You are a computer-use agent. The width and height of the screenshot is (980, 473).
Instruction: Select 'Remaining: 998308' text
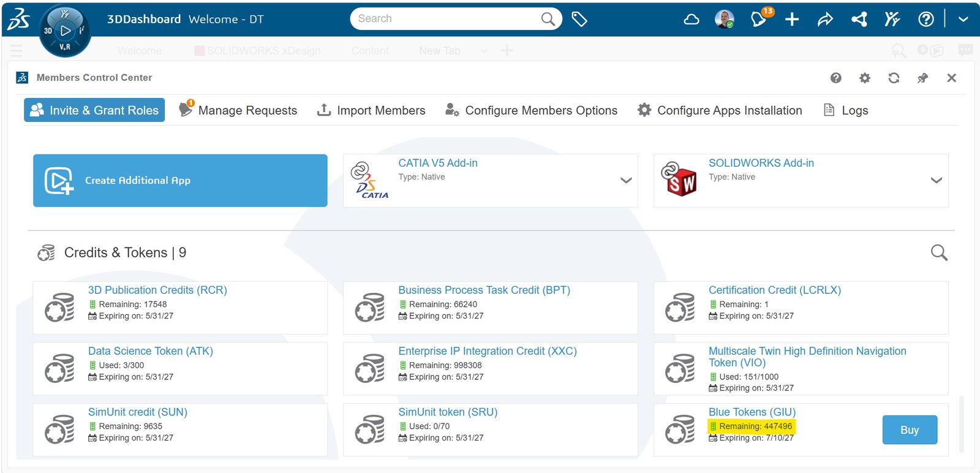445,365
